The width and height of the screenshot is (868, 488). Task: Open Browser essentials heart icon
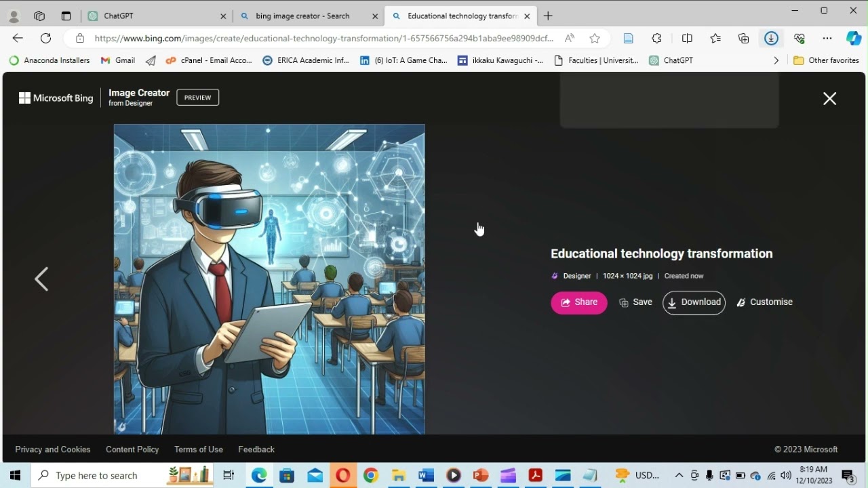[x=800, y=38]
